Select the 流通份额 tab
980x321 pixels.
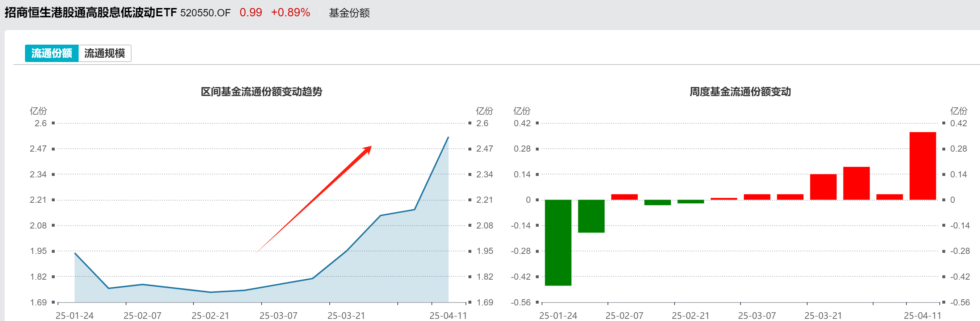[52, 53]
